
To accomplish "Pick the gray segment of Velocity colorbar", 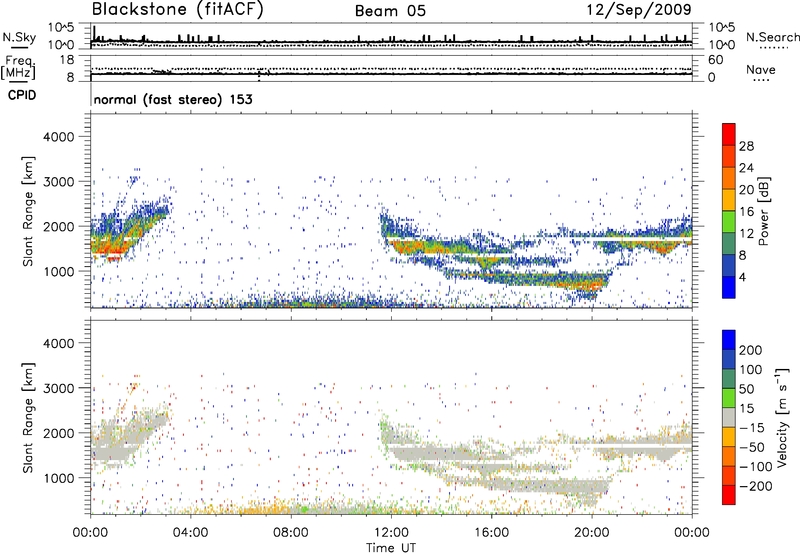I will coord(729,418).
